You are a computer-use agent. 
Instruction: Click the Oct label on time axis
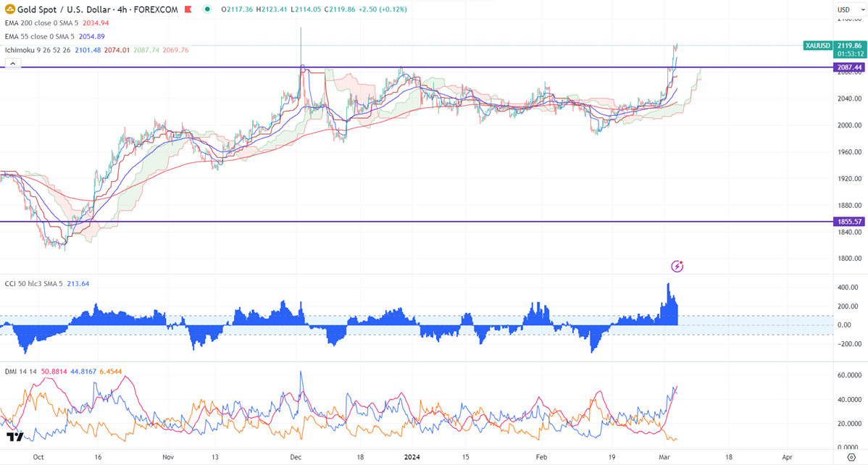tap(38, 457)
